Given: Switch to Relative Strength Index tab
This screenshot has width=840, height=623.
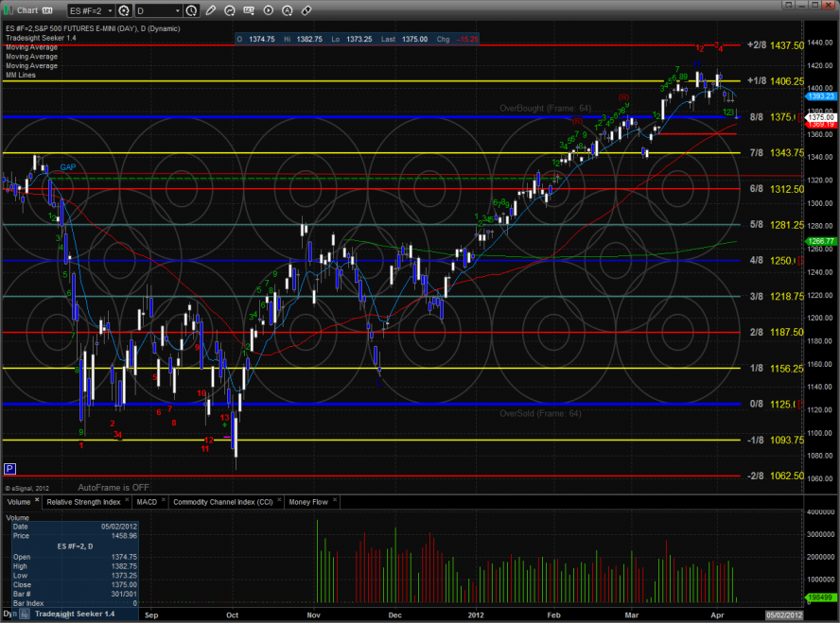Looking at the screenshot, I should coord(85,501).
